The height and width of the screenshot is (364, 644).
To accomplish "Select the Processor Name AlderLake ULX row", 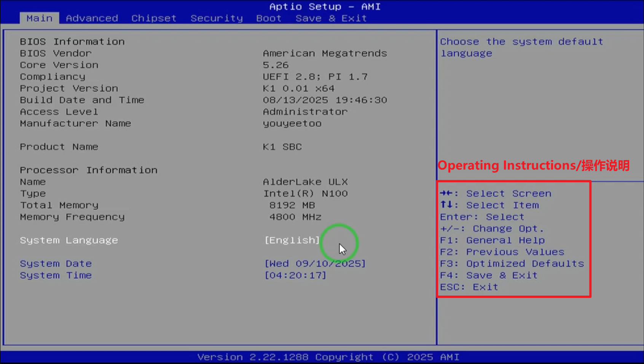I will (x=305, y=181).
